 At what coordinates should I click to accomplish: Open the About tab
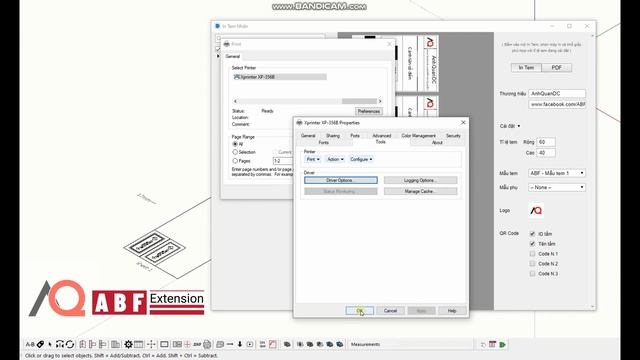[x=437, y=142]
